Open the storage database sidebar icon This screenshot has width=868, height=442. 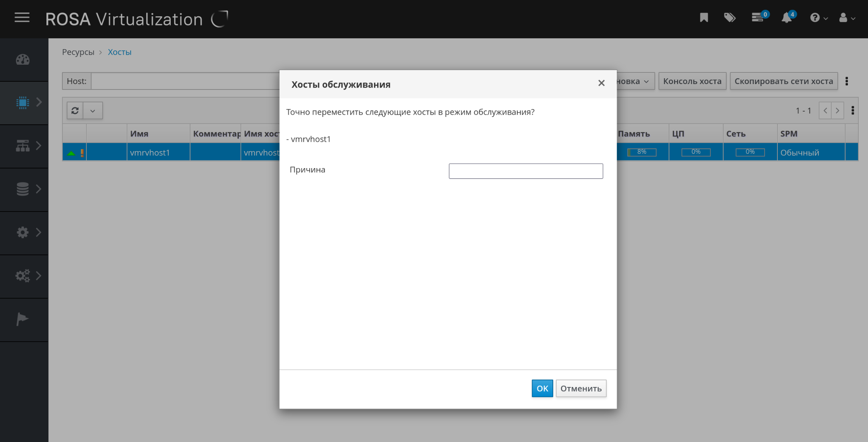click(23, 189)
